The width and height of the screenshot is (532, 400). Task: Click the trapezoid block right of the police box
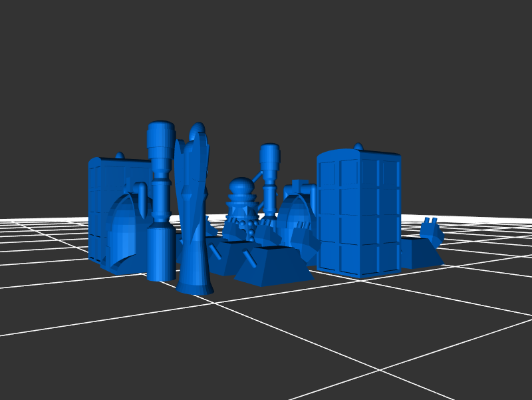[x=419, y=253]
